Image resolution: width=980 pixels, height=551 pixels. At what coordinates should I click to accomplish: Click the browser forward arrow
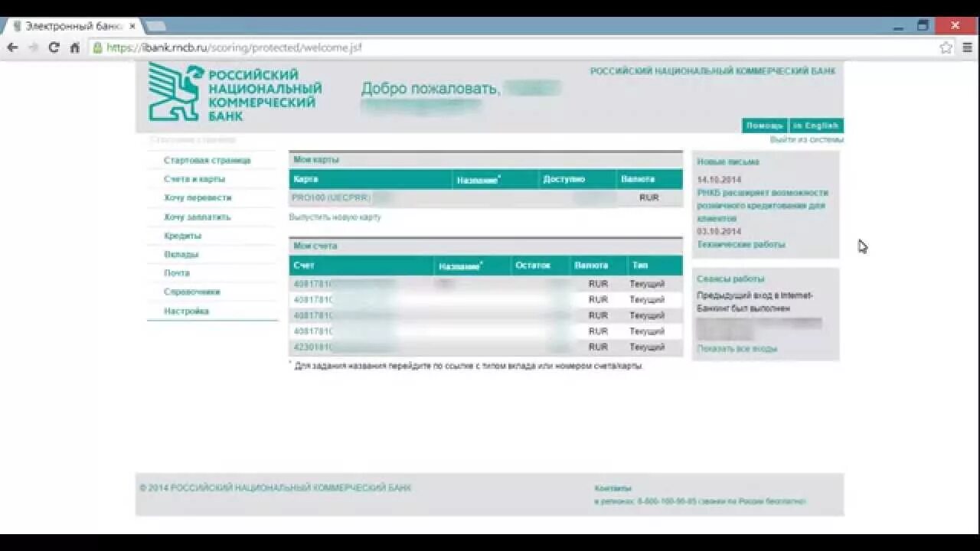[33, 47]
